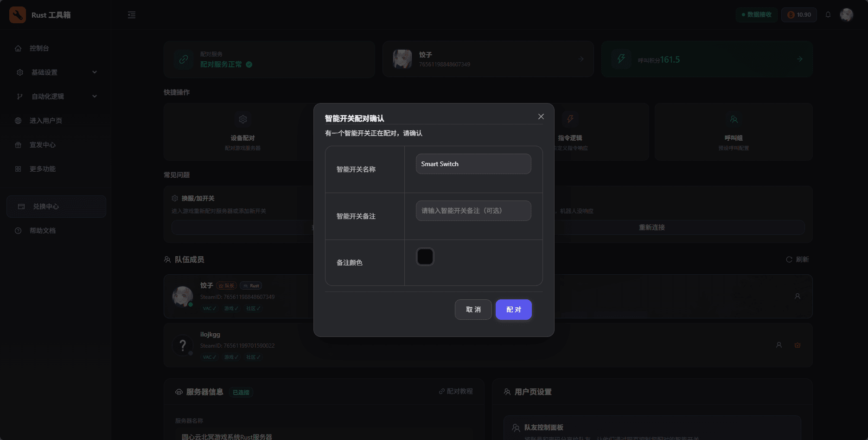Click the orange crown icon on ilojkgg's row
868x440 pixels.
click(797, 345)
